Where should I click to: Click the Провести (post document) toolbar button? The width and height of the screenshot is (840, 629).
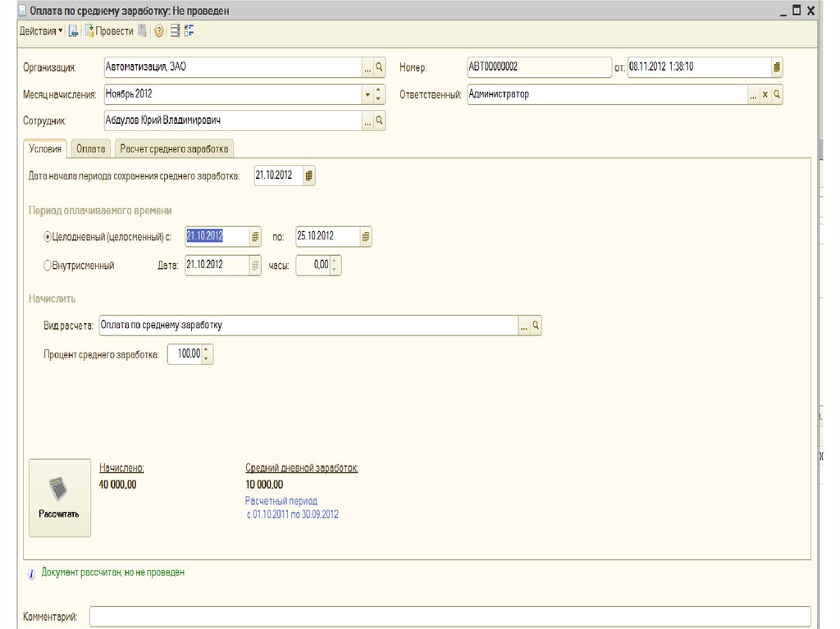coord(108,31)
